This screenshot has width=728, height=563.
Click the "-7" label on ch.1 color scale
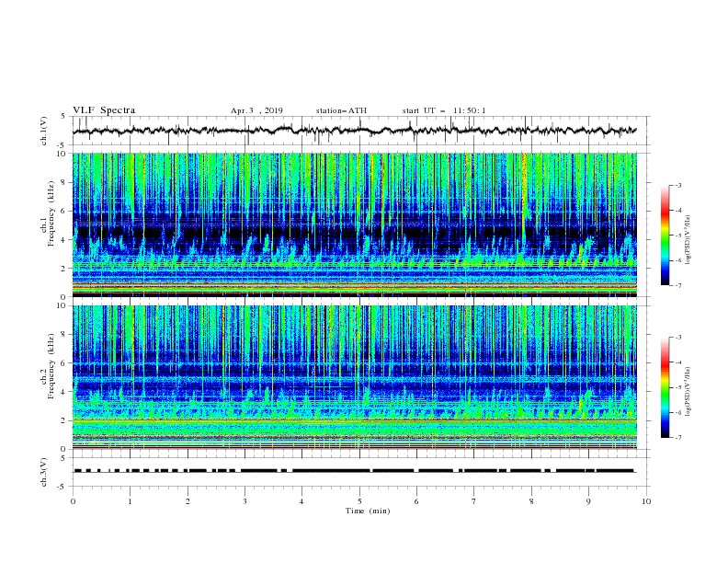click(678, 285)
